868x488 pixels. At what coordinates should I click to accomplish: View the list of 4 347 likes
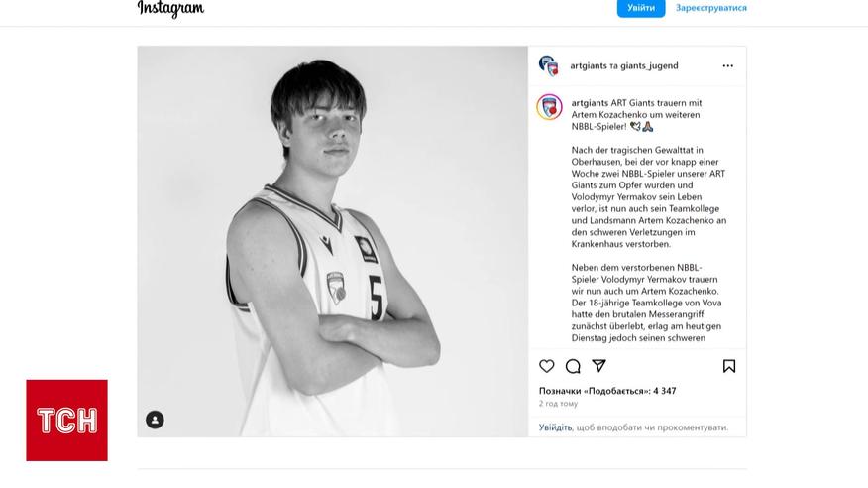[x=607, y=391]
